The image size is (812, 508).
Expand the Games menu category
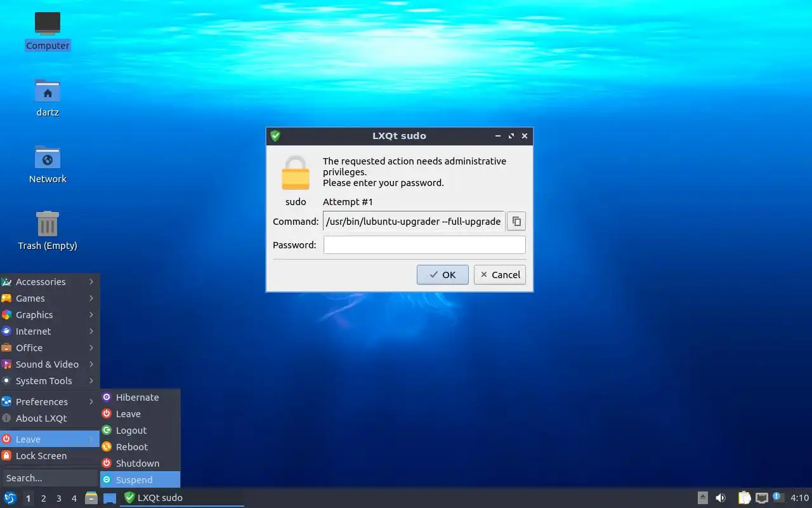[x=49, y=298]
